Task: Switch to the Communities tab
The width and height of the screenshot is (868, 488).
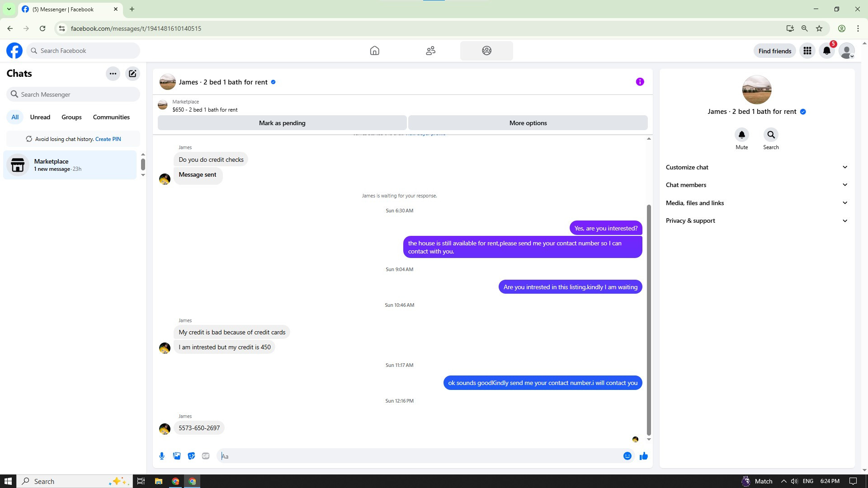Action: 111,117
